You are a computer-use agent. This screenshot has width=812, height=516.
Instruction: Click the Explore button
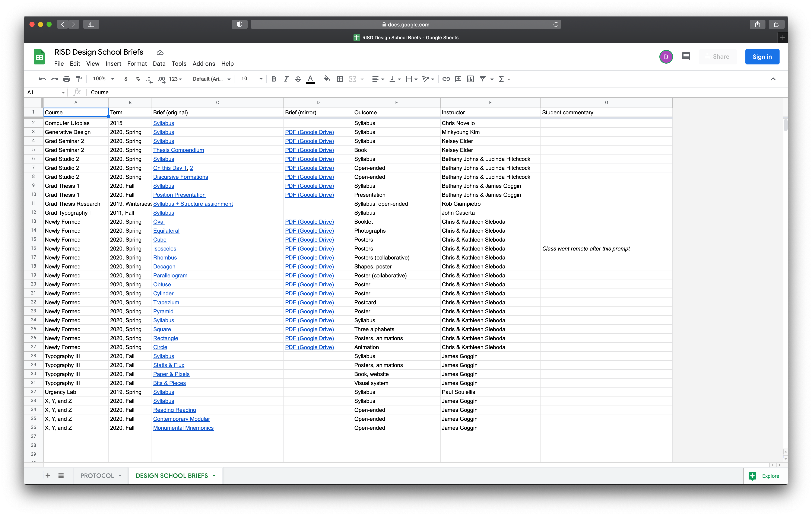point(764,476)
